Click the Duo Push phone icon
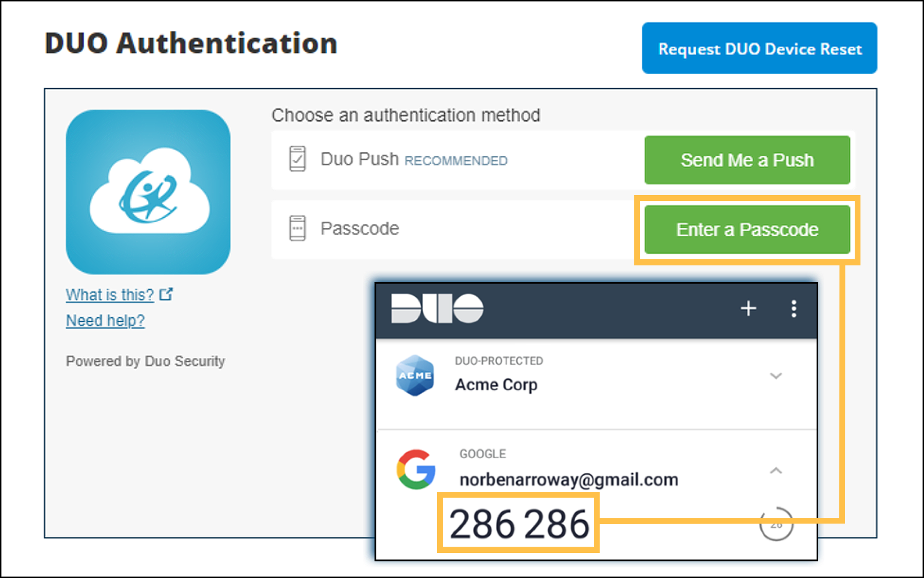 tap(297, 159)
